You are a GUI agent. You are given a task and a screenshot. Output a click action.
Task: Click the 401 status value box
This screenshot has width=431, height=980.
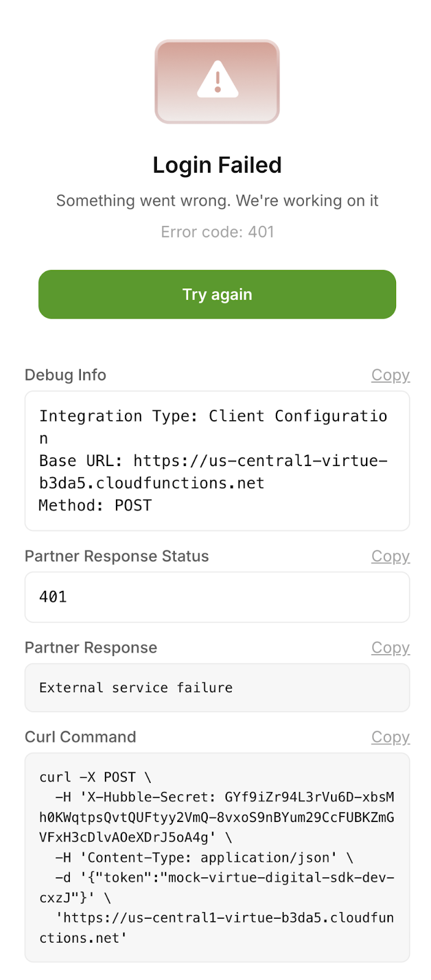(x=217, y=597)
